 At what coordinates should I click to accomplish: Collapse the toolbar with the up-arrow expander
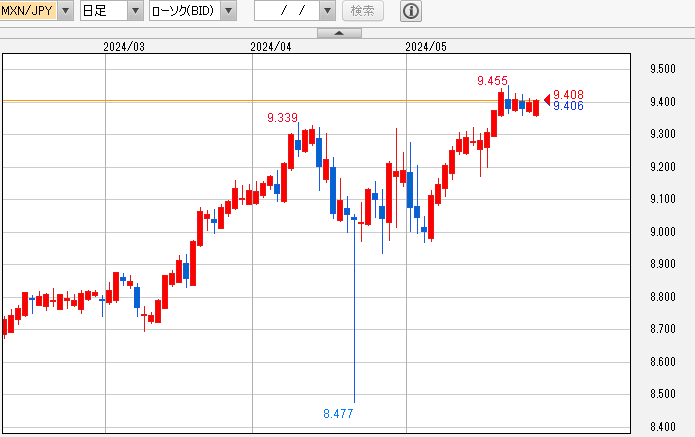pyautogui.click(x=339, y=33)
